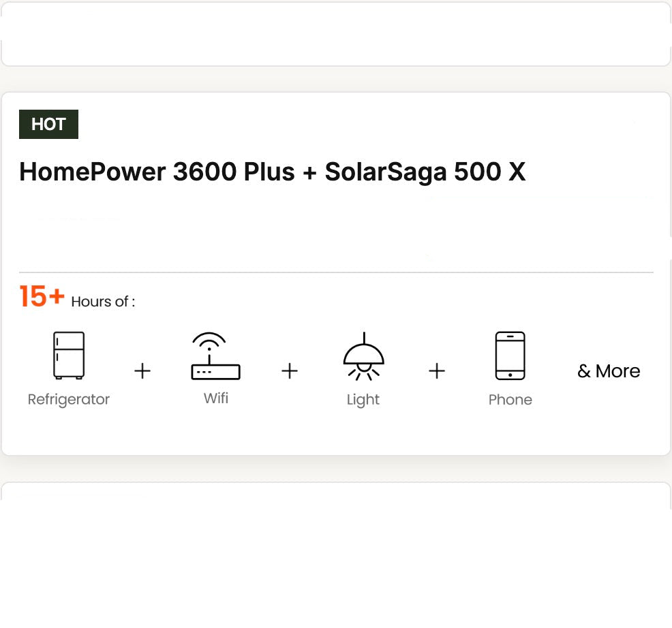Click the Wifi router icon
The image size is (672, 628).
[215, 356]
